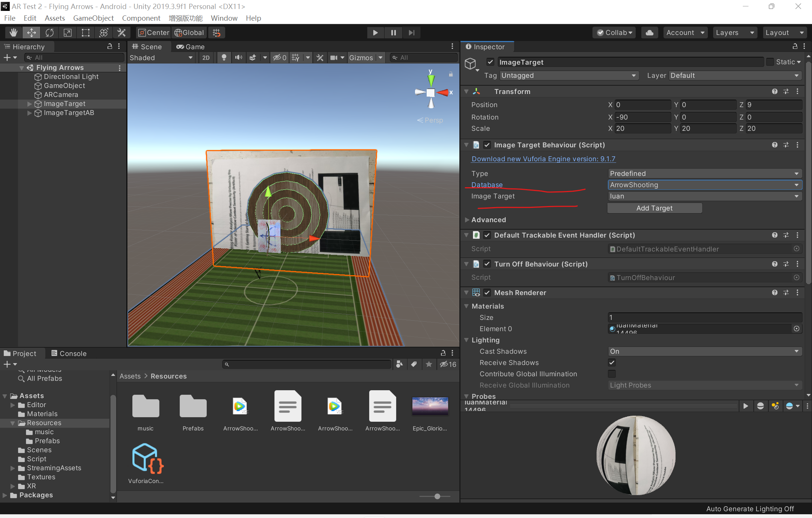This screenshot has width=812, height=518.
Task: Toggle Scene view lighting with the bulb icon
Action: (224, 57)
